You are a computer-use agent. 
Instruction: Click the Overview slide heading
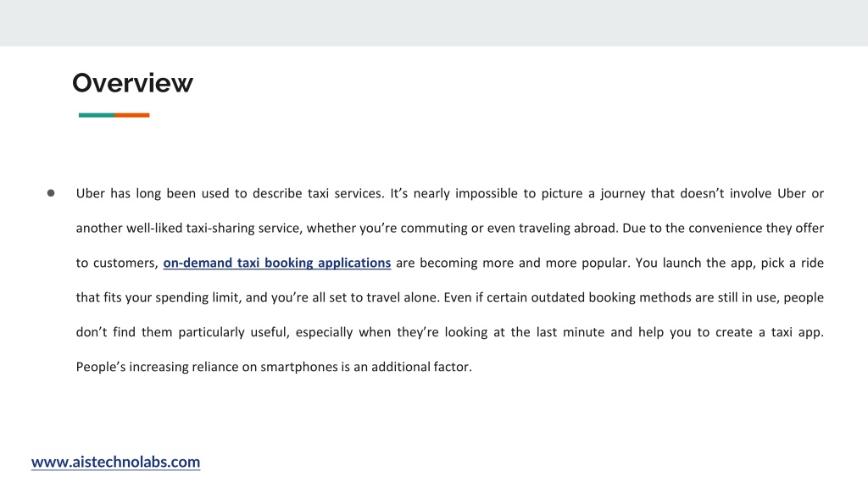click(133, 83)
